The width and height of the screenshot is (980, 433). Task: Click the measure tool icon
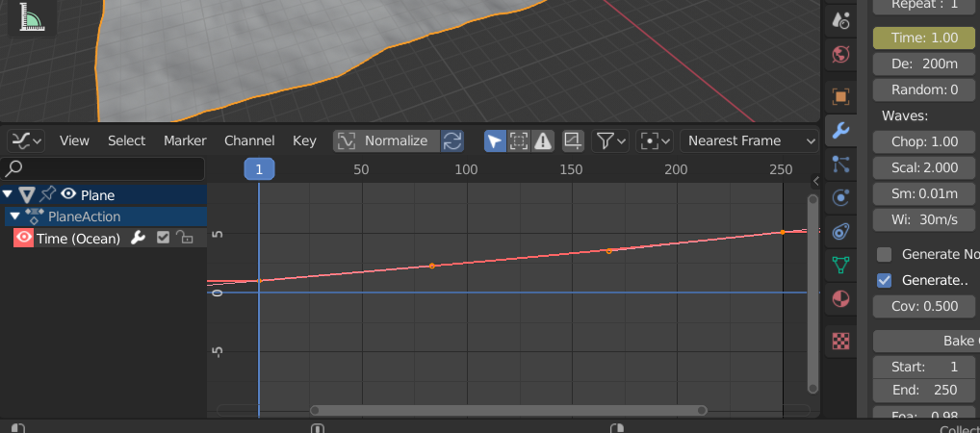[31, 17]
